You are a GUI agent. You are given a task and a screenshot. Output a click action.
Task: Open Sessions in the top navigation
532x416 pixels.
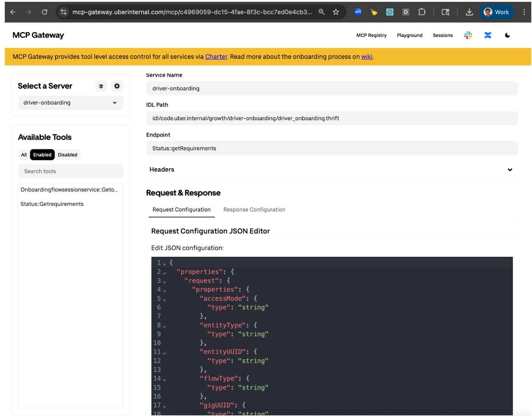pyautogui.click(x=443, y=35)
